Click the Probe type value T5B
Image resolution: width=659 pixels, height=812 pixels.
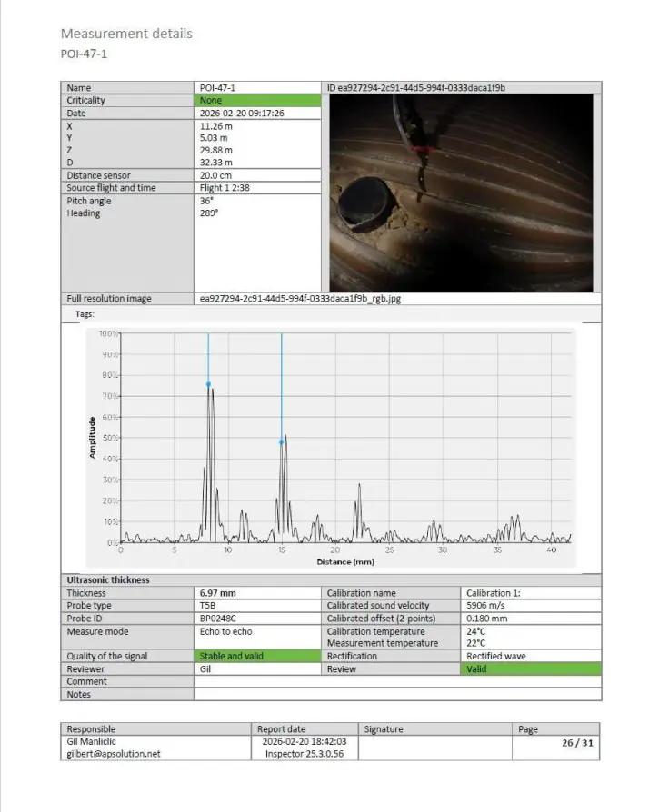(207, 606)
